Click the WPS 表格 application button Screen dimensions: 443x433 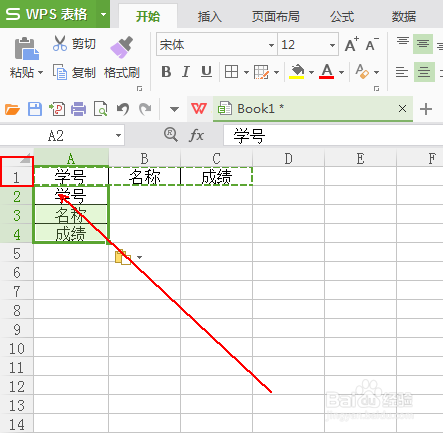[48, 14]
